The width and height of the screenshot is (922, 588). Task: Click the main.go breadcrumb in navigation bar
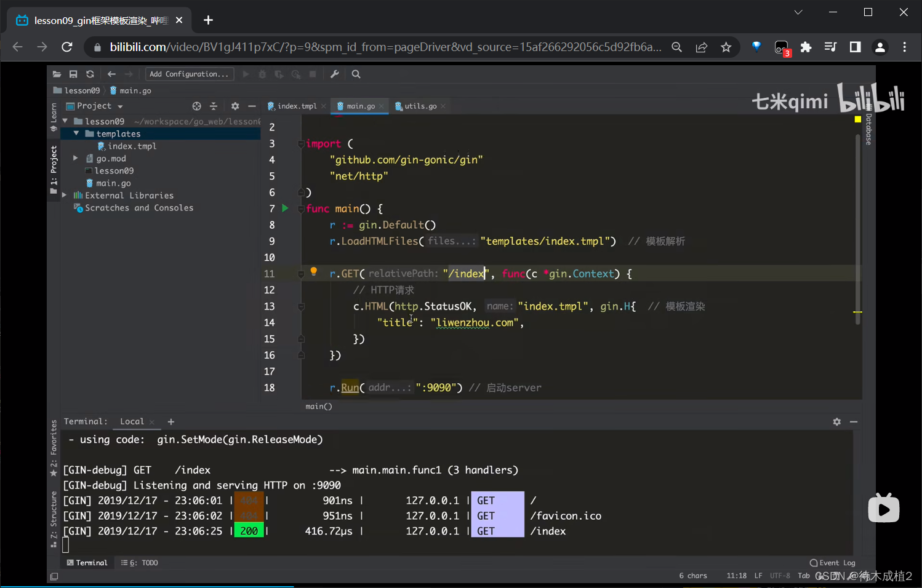130,90
